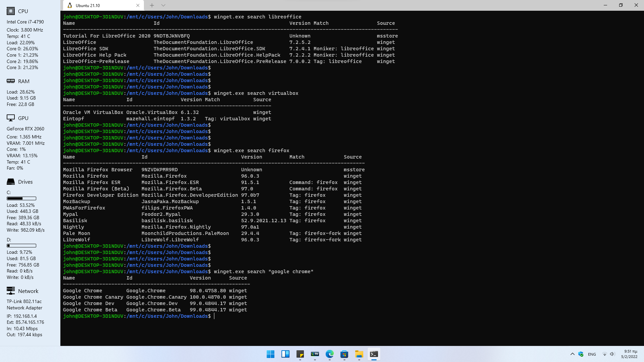Click the 'Clock: 3.800 MHz' CPU value

[x=25, y=30]
